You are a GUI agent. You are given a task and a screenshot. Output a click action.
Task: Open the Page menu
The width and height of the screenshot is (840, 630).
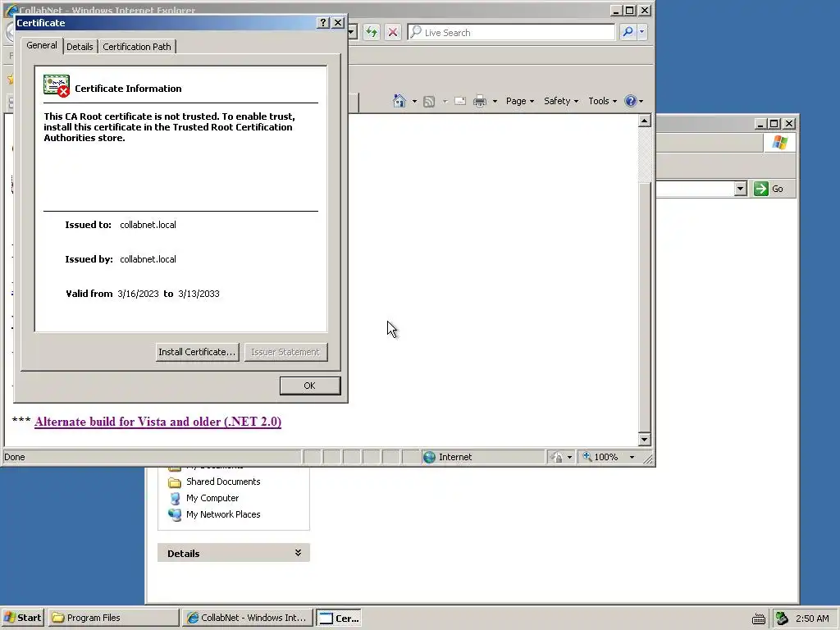tap(519, 101)
